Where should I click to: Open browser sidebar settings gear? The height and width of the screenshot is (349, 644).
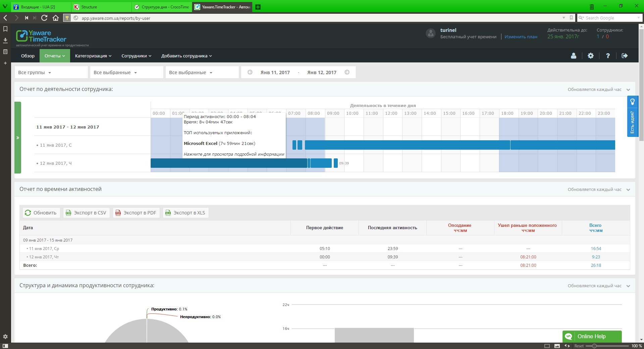5,337
